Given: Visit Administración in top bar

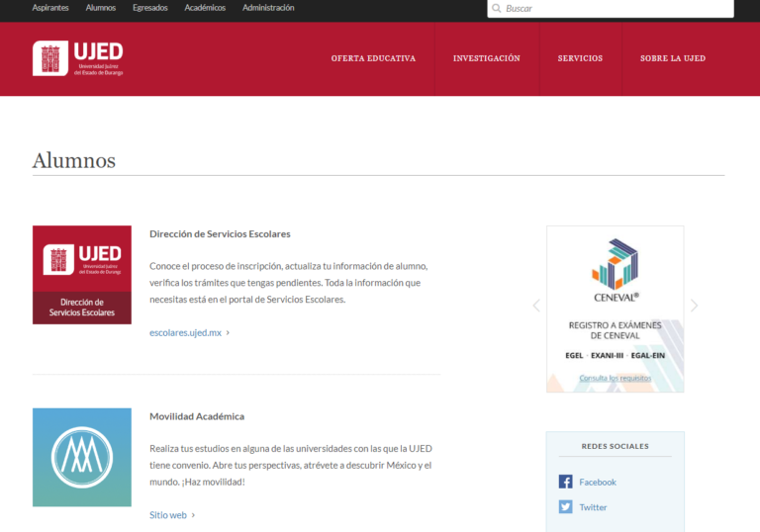Looking at the screenshot, I should tap(268, 8).
